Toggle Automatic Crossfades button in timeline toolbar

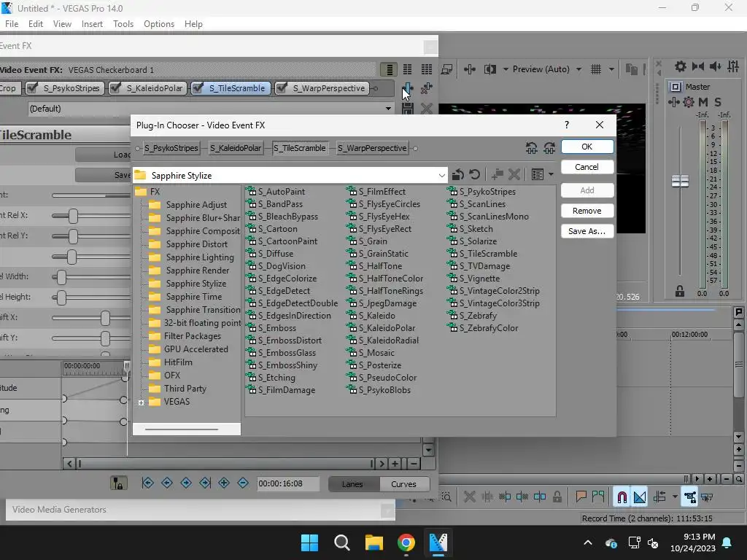[x=640, y=497]
